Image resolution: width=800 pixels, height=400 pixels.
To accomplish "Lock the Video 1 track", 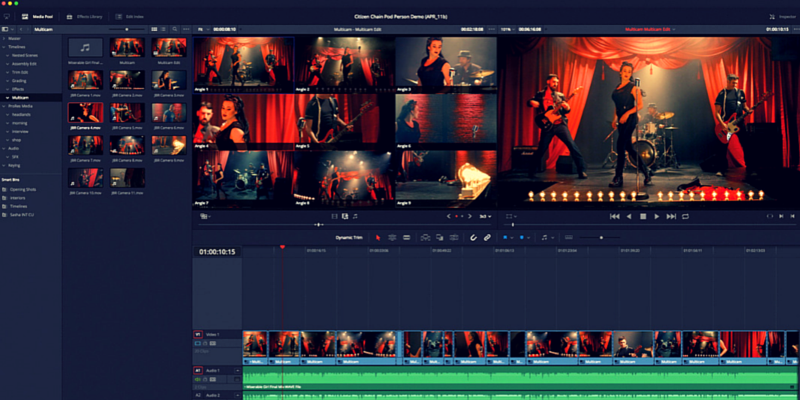I will (x=205, y=343).
